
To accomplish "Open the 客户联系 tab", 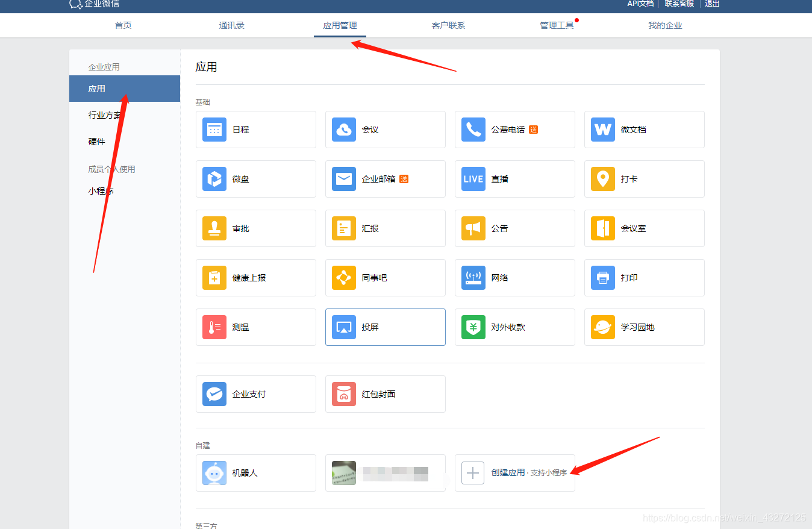I will [448, 25].
